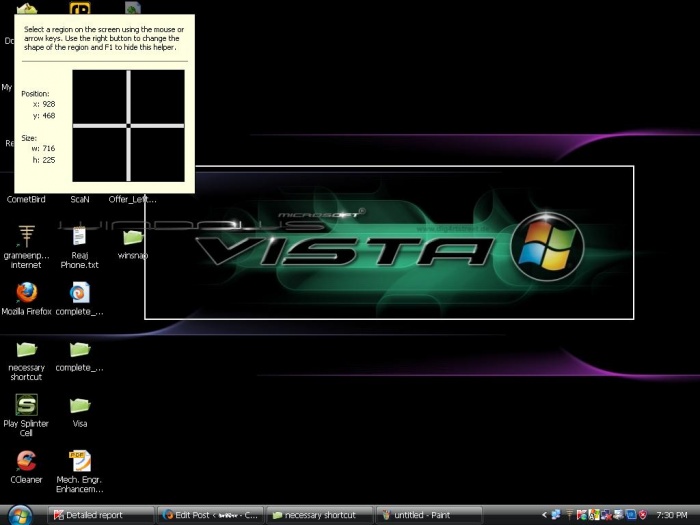
Task: Launch CCleaner from the desktop
Action: click(26, 461)
